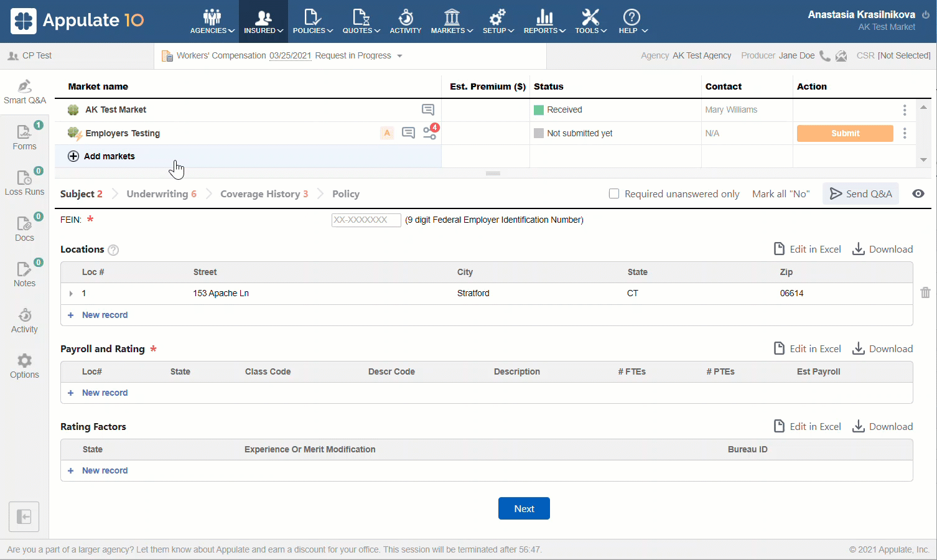Open the Setup dropdown menu
The height and width of the screenshot is (560, 937).
point(498,21)
